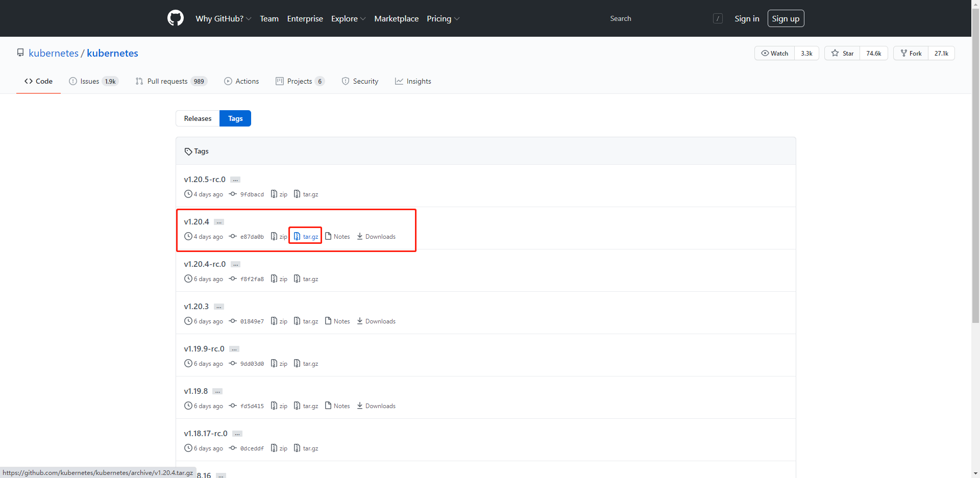980x478 pixels.
Task: Open the v1.20.3 tag
Action: 197,307
